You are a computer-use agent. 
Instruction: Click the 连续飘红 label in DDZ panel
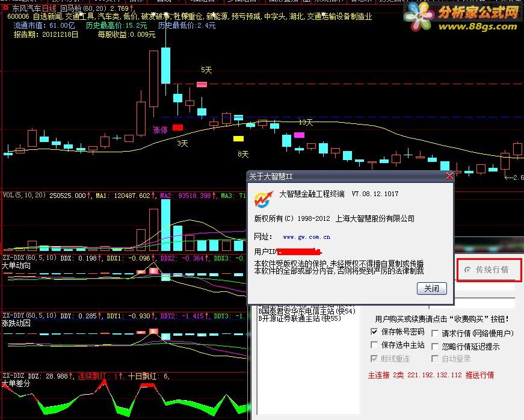(x=92, y=376)
